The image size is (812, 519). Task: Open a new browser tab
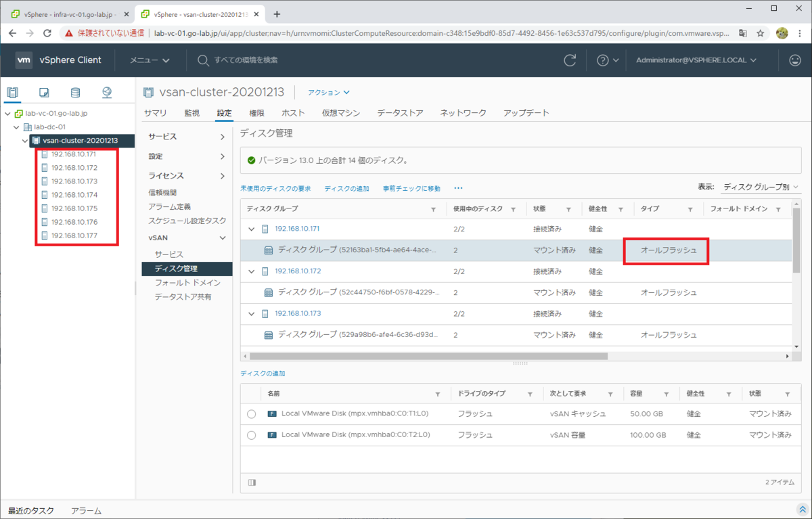click(x=277, y=14)
